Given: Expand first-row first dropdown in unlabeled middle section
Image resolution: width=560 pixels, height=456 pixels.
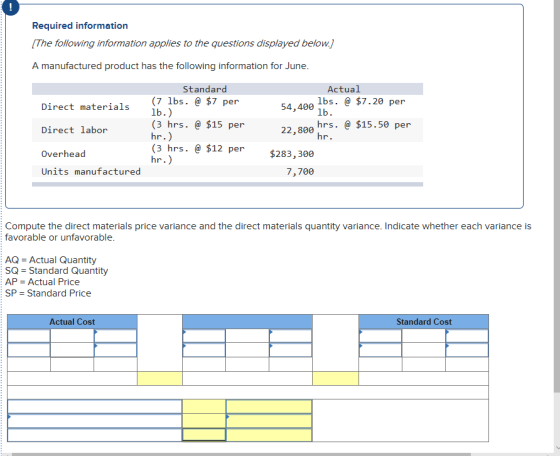Looking at the screenshot, I should 204,336.
